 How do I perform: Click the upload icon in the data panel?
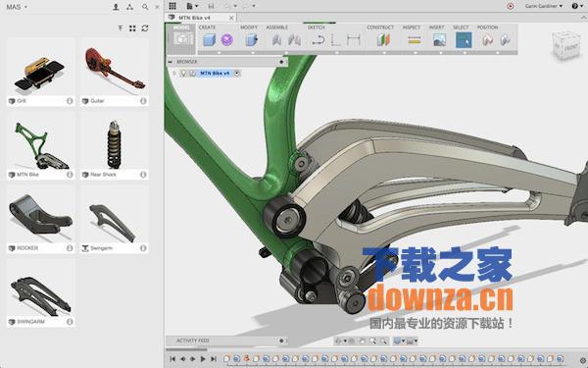click(x=120, y=28)
